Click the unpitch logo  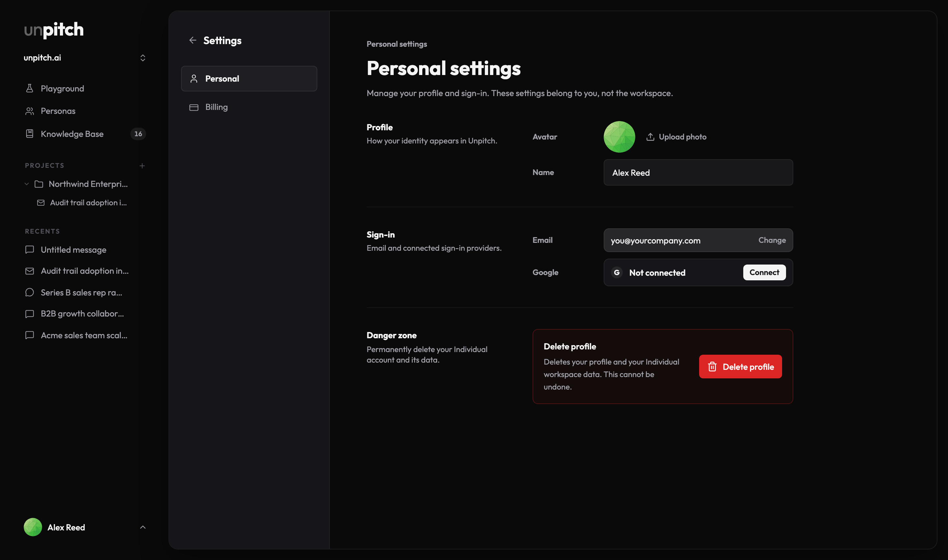[x=54, y=30]
